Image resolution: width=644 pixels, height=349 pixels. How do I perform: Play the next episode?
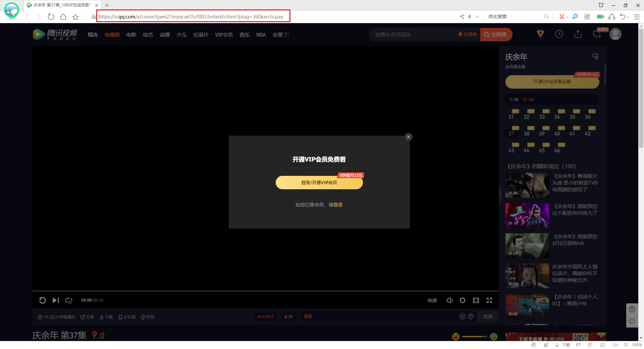[x=56, y=300]
